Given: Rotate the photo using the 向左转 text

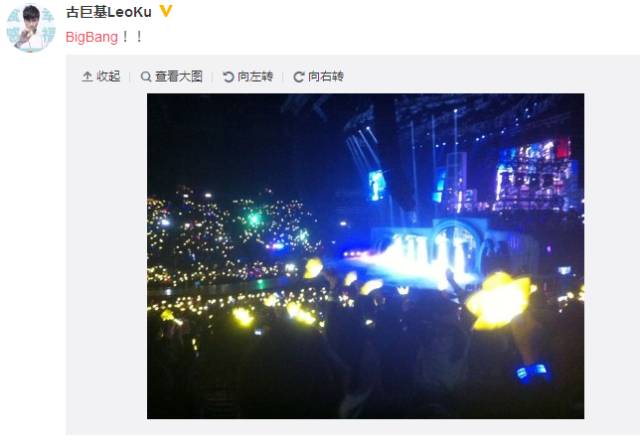Looking at the screenshot, I should (x=255, y=76).
